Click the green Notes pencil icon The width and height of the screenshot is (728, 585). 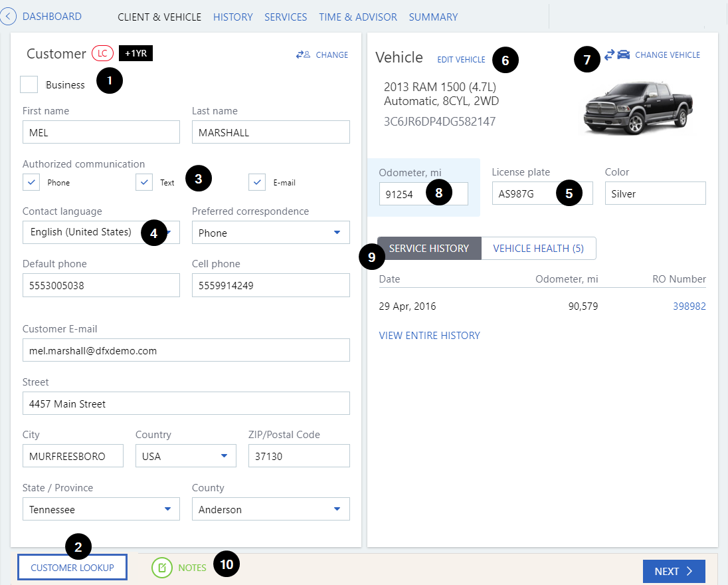pos(161,568)
